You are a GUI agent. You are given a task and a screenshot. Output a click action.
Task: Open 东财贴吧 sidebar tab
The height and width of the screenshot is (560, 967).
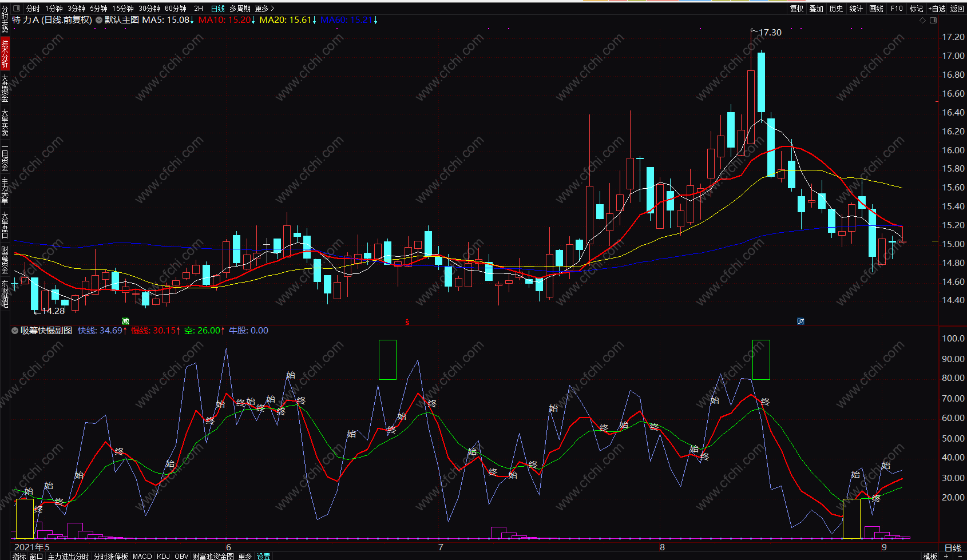click(x=5, y=294)
